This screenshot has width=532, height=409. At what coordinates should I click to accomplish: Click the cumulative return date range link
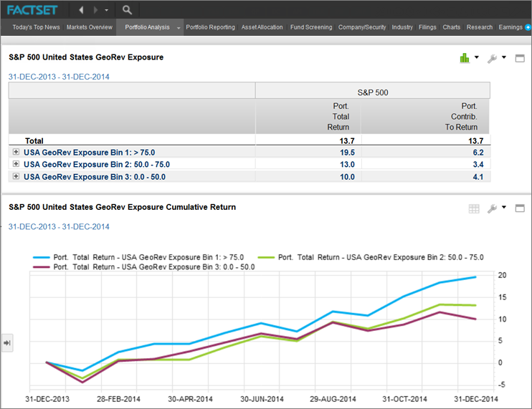(59, 226)
